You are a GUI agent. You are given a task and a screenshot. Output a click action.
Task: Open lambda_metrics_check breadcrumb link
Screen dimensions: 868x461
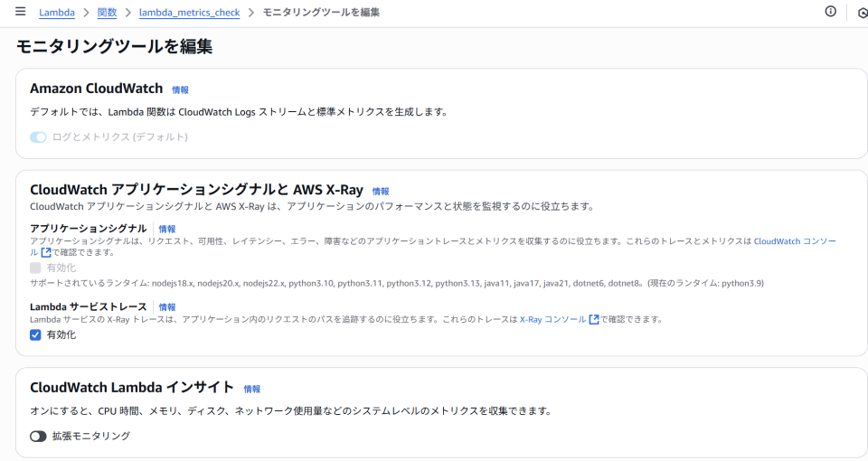point(189,12)
